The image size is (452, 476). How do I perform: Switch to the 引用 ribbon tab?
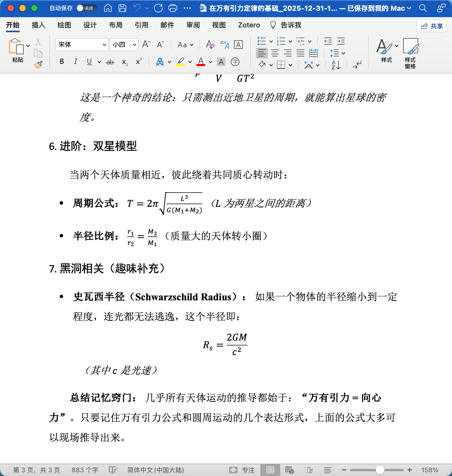pos(141,25)
